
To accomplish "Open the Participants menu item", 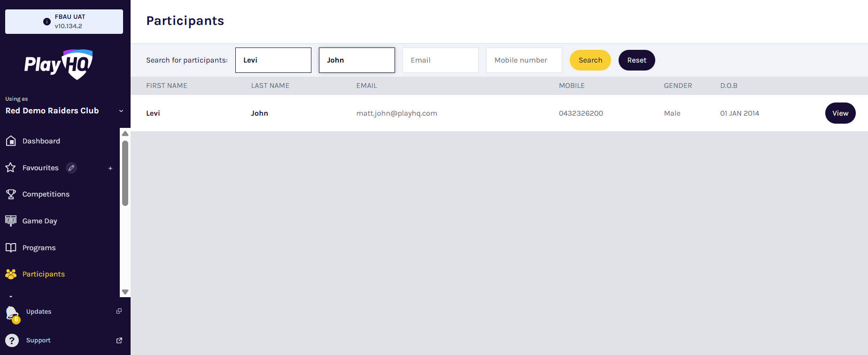I will coord(43,274).
